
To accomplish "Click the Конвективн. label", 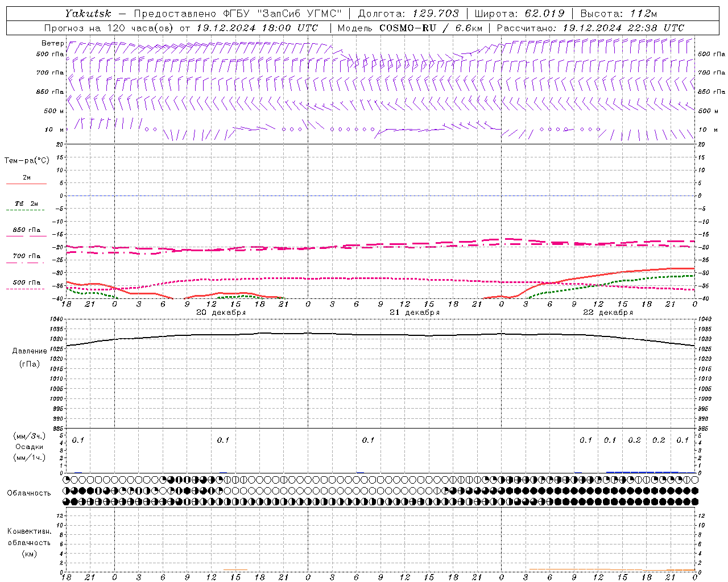I will pyautogui.click(x=29, y=531).
